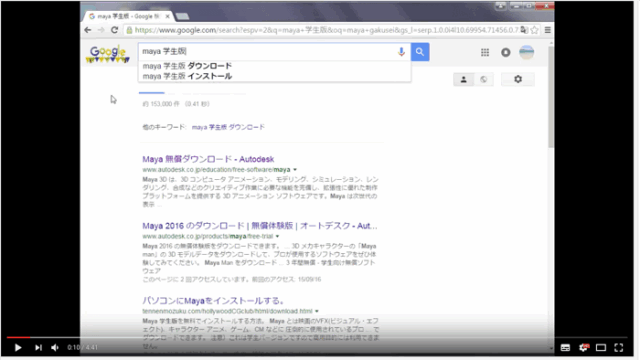Enter fullscreen mode
Screen dimensions: 640x360
[619, 347]
